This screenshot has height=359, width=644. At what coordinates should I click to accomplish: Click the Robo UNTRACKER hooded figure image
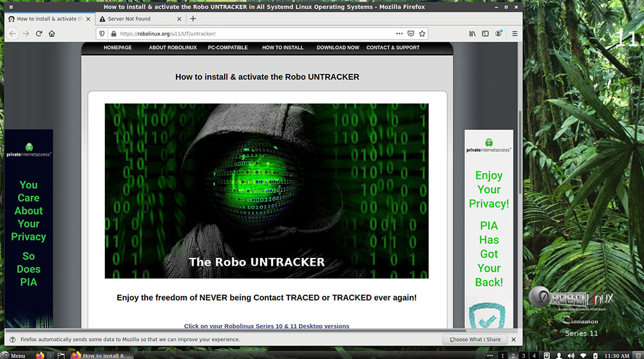[x=267, y=191]
